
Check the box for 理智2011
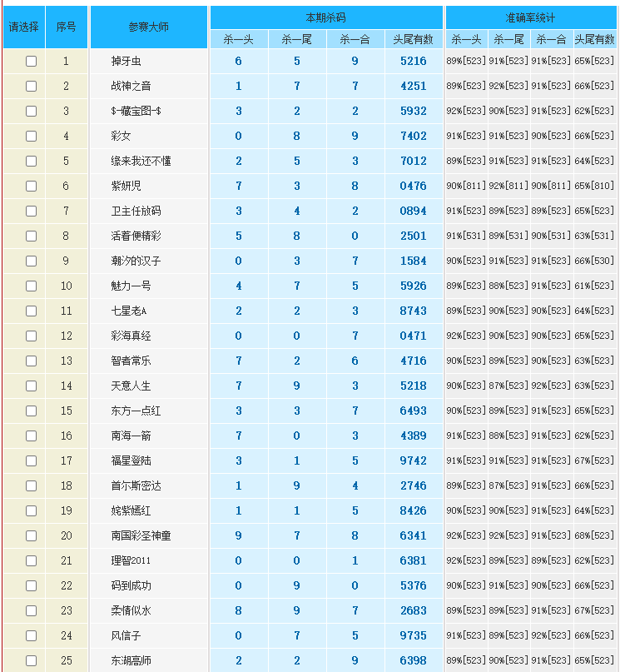32,560
